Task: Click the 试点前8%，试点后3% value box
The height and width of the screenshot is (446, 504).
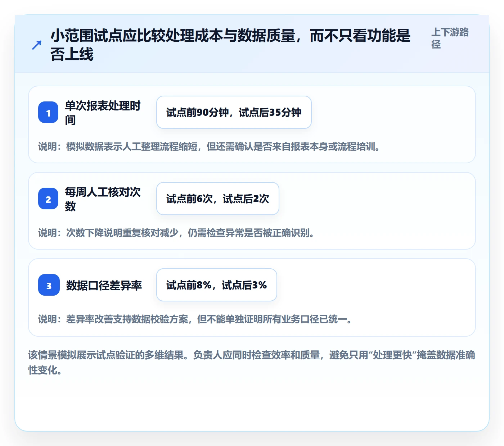Action: 217,285
